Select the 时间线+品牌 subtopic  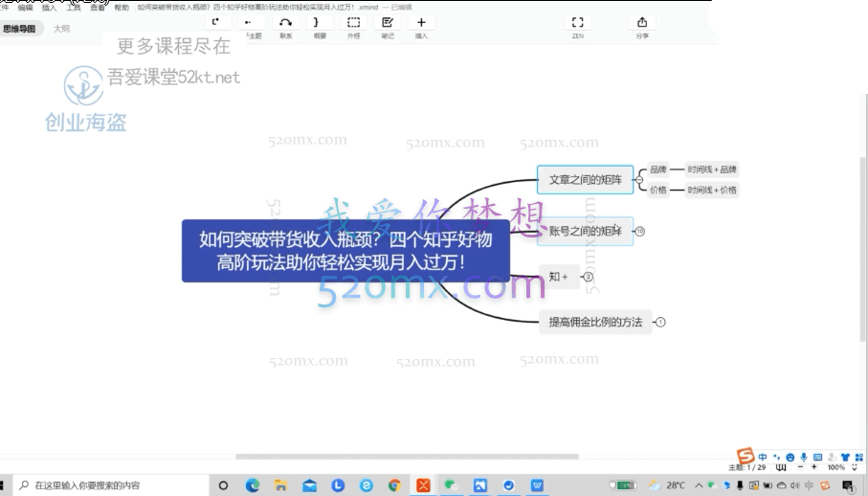point(712,169)
